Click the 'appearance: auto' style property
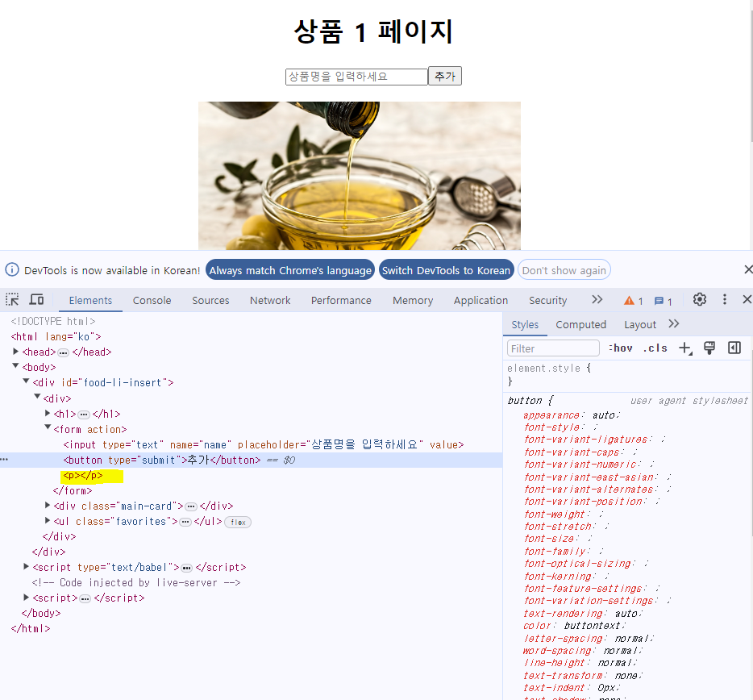The height and width of the screenshot is (700, 753). (572, 415)
